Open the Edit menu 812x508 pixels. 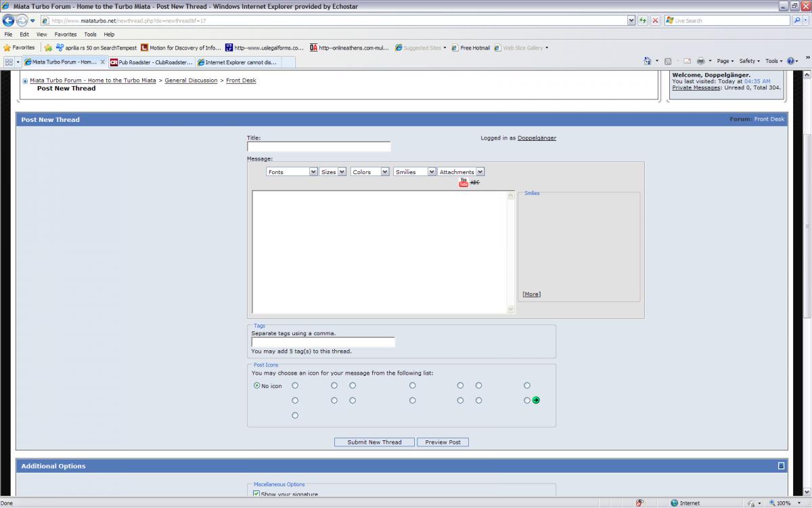pyautogui.click(x=24, y=34)
